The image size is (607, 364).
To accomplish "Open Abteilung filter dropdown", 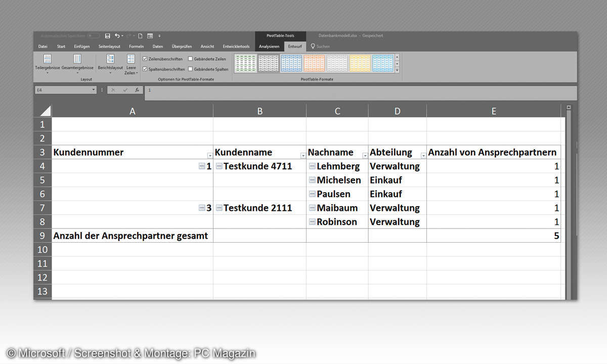I will click(x=423, y=155).
